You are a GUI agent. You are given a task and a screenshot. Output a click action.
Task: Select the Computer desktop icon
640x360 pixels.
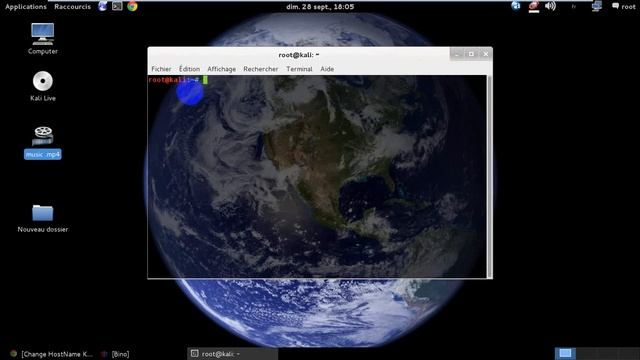[x=42, y=39]
